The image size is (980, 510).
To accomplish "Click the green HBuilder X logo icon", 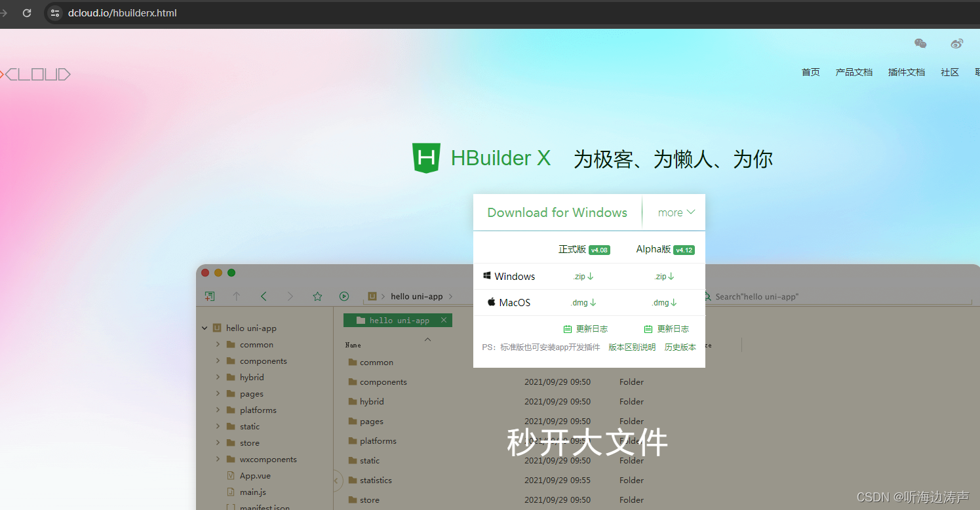I will (426, 157).
